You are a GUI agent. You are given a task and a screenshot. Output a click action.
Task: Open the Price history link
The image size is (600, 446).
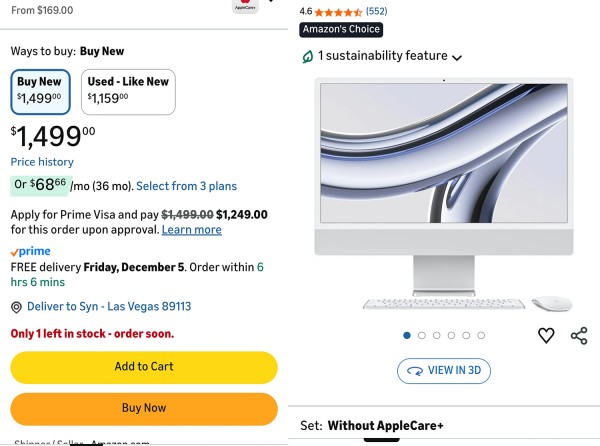[x=42, y=162]
